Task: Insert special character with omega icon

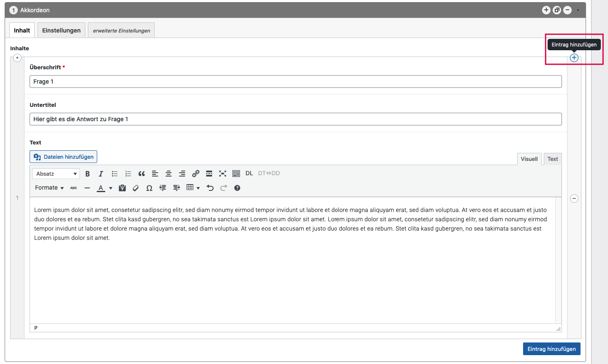Action: click(149, 188)
